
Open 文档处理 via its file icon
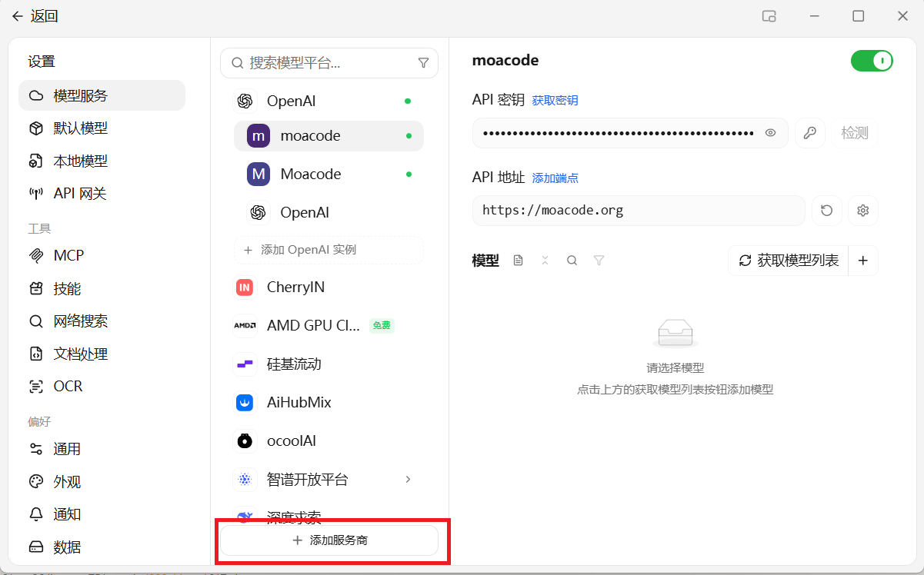pos(35,354)
